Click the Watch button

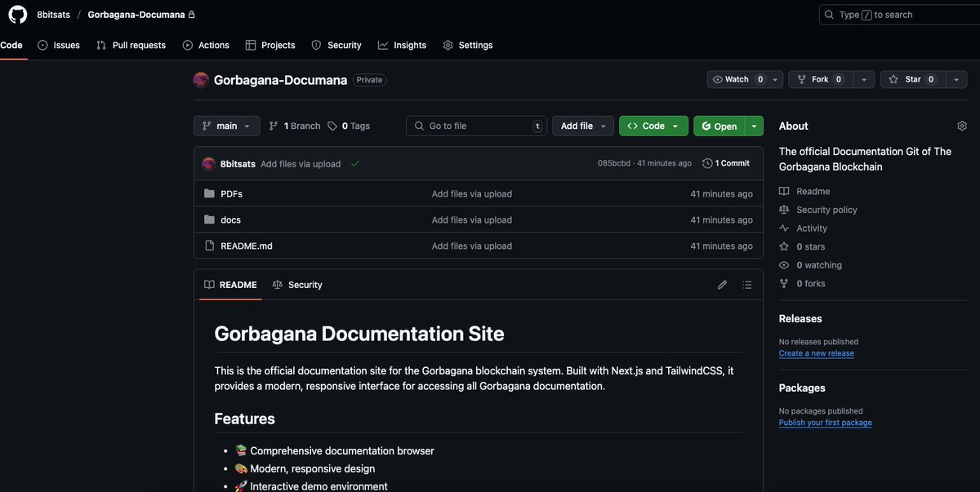click(738, 79)
